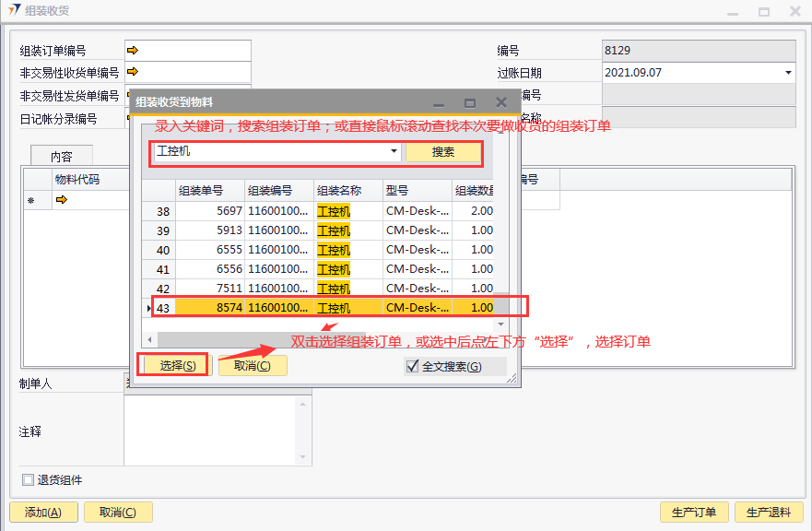Open the 过账日期 date dropdown
The image size is (812, 531).
(x=788, y=72)
